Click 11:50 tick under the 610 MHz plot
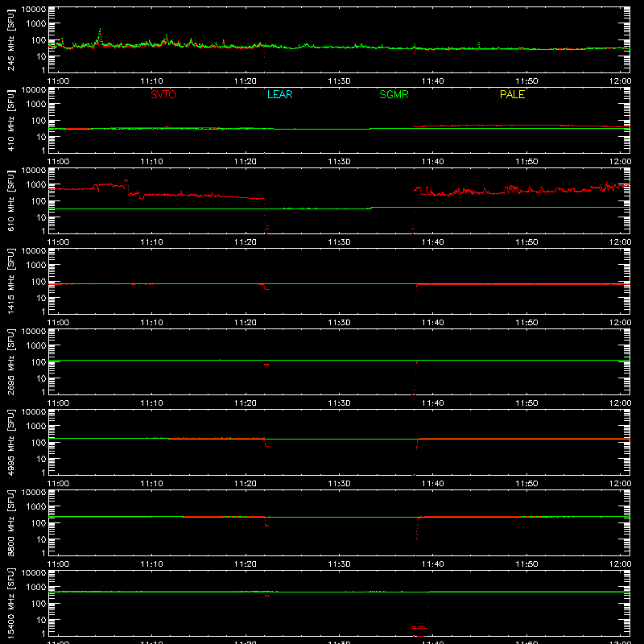This screenshot has width=644, height=644. point(526,242)
